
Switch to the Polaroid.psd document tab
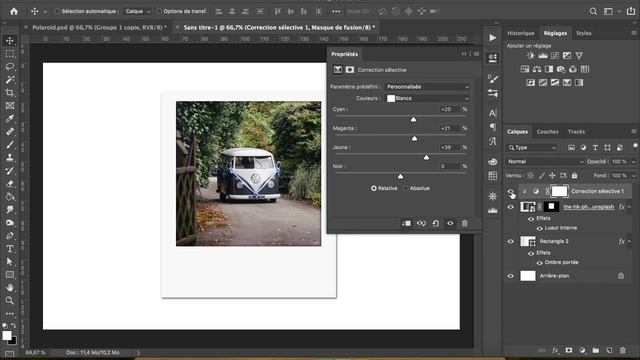(x=99, y=27)
